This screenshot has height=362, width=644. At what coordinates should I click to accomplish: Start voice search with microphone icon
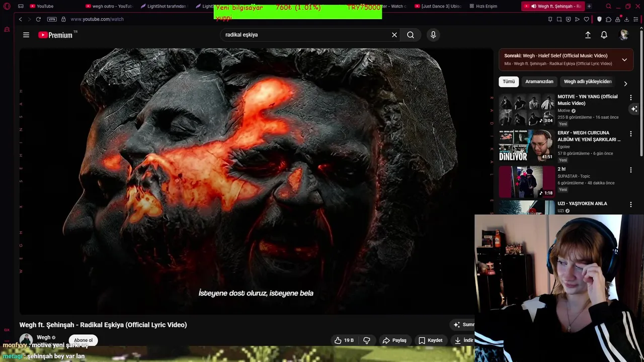[433, 35]
